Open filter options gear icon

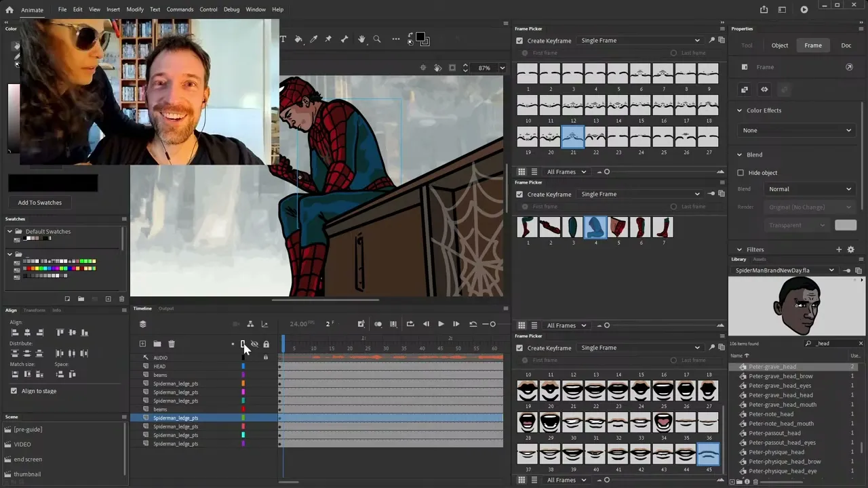click(x=851, y=249)
